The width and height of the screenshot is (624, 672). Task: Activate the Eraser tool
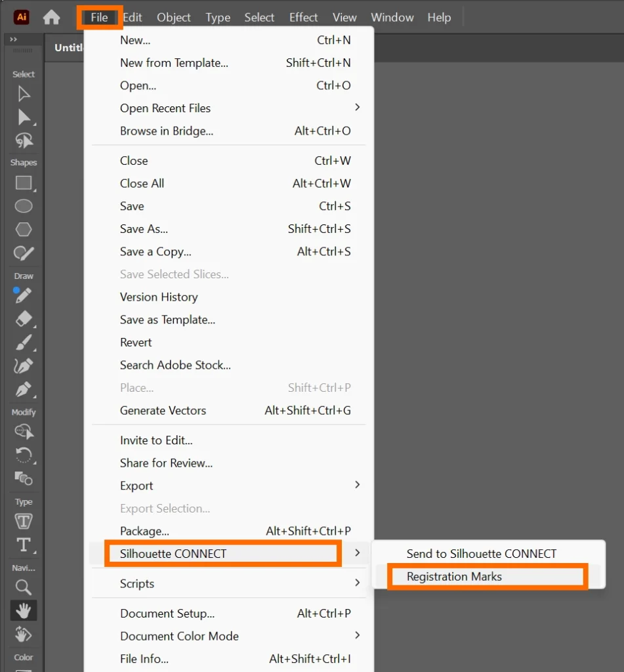pos(24,319)
